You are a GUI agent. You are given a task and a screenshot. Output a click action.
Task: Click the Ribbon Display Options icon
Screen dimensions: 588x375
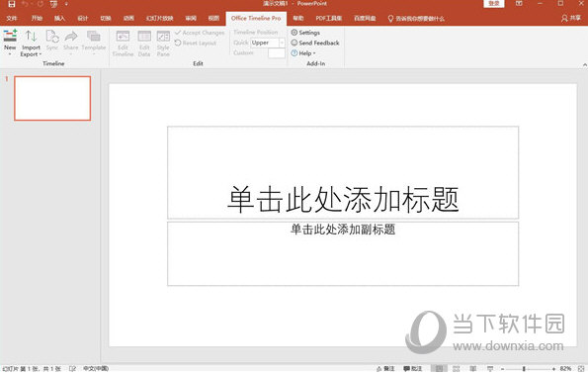[520, 3]
